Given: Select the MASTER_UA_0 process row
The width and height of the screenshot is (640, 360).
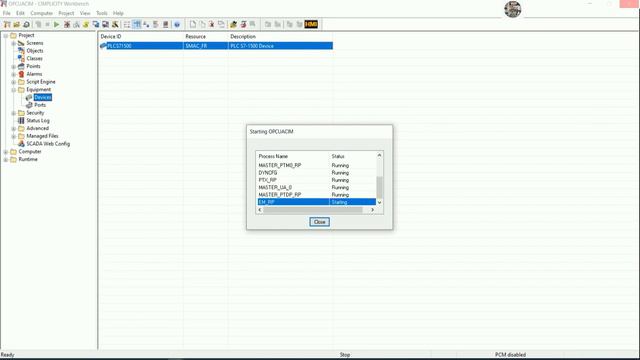Looking at the screenshot, I should 316,187.
